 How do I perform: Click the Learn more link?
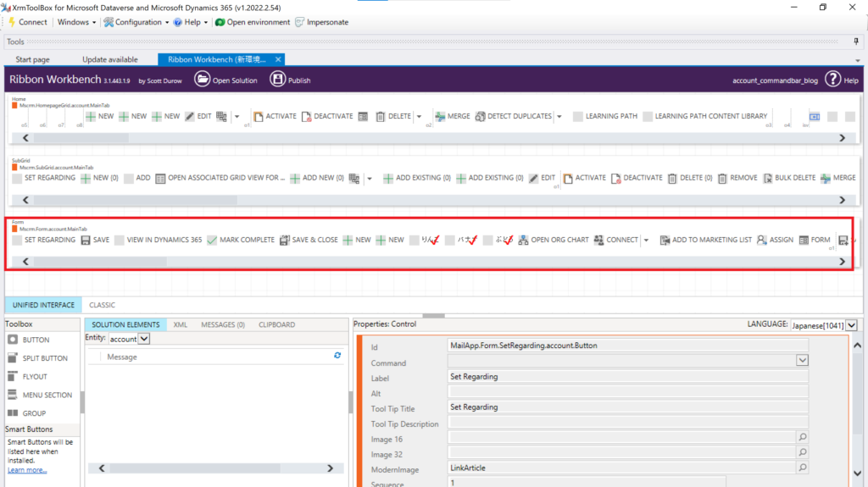(27, 470)
